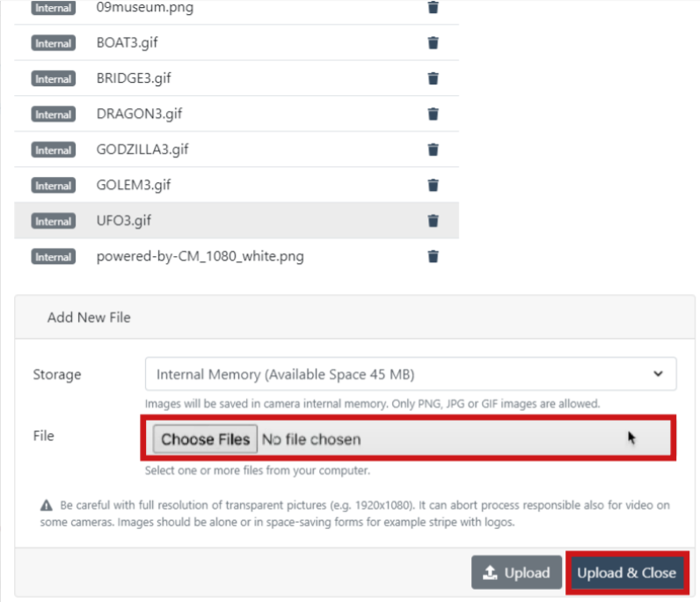This screenshot has height=602, width=700.
Task: Remove BRIDGE3.gif using its trash icon
Action: pos(433,78)
